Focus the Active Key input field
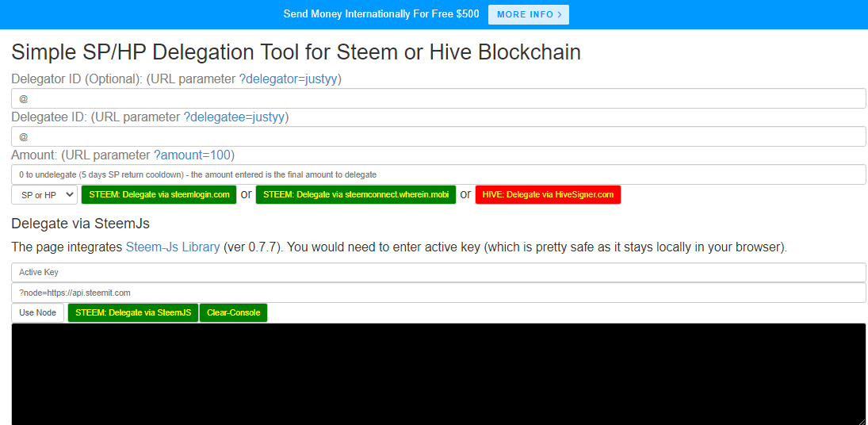868x425 pixels. [x=438, y=272]
